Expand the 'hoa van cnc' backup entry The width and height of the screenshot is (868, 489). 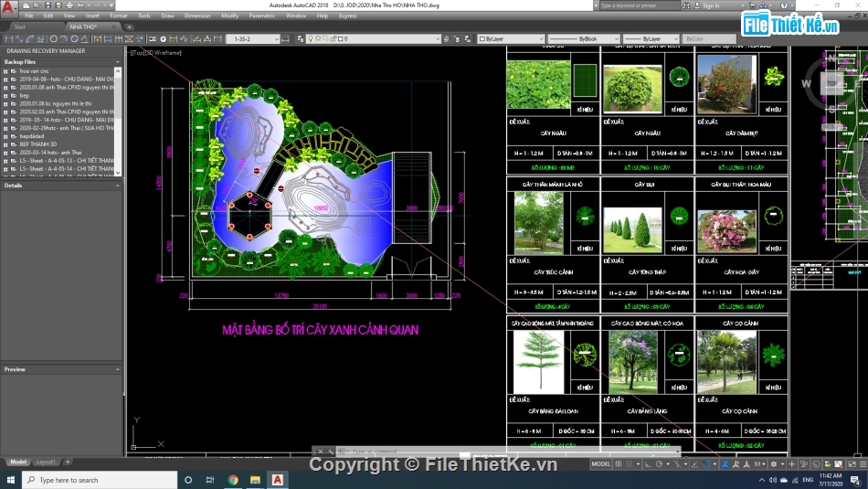click(x=5, y=71)
